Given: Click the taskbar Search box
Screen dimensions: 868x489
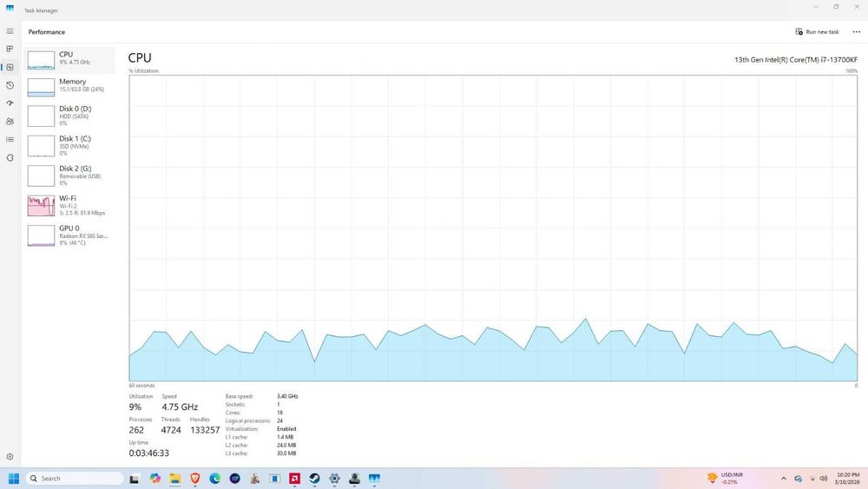Looking at the screenshot, I should [74, 479].
